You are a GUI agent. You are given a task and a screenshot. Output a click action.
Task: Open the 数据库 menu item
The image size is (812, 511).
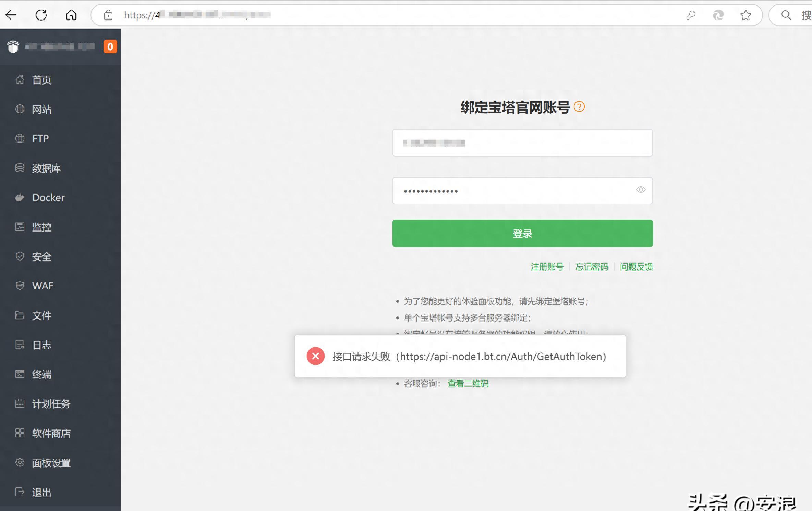coord(47,168)
